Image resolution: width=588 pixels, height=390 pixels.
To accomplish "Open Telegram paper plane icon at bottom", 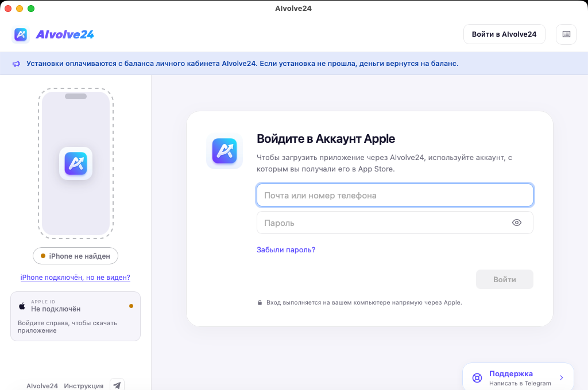I will click(117, 385).
